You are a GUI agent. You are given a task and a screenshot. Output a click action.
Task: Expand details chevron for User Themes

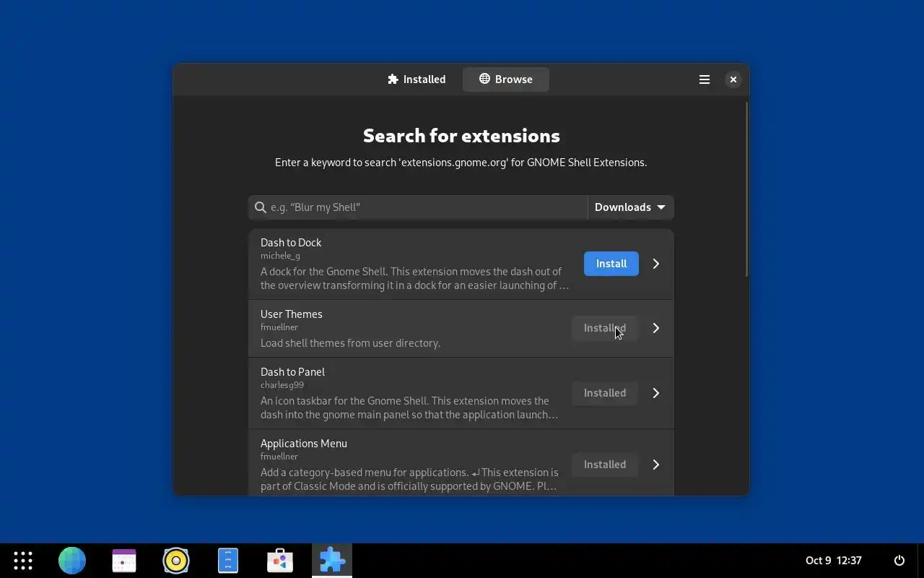(655, 328)
